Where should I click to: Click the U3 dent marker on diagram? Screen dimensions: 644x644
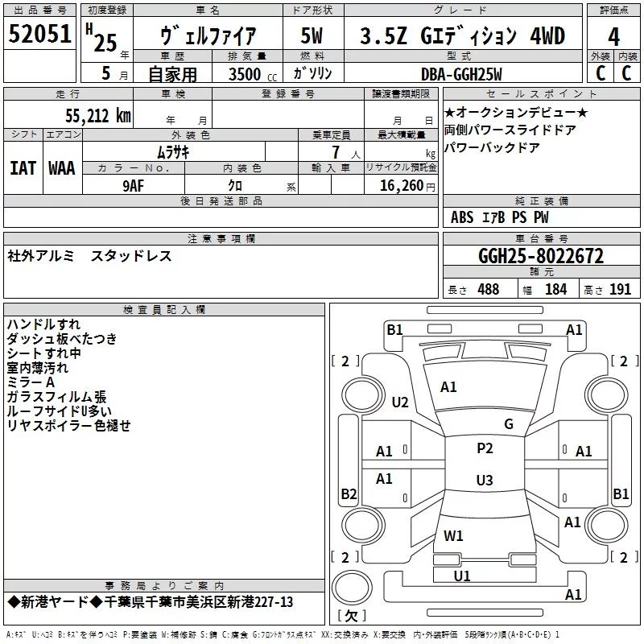484,481
